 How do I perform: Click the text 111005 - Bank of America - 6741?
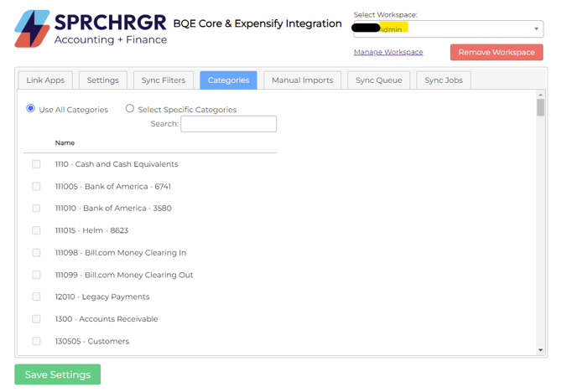point(113,186)
